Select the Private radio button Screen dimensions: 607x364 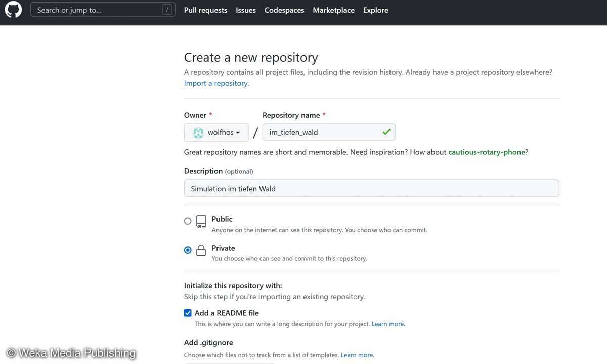[188, 250]
